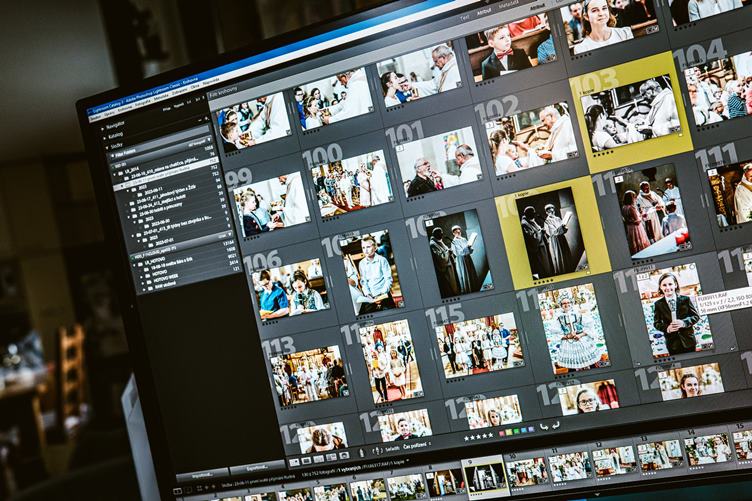Open the Fotografie menu
The width and height of the screenshot is (752, 501).
click(x=142, y=102)
